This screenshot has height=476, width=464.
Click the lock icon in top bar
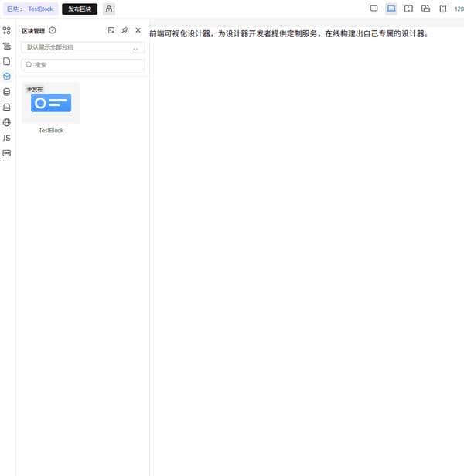(x=109, y=9)
